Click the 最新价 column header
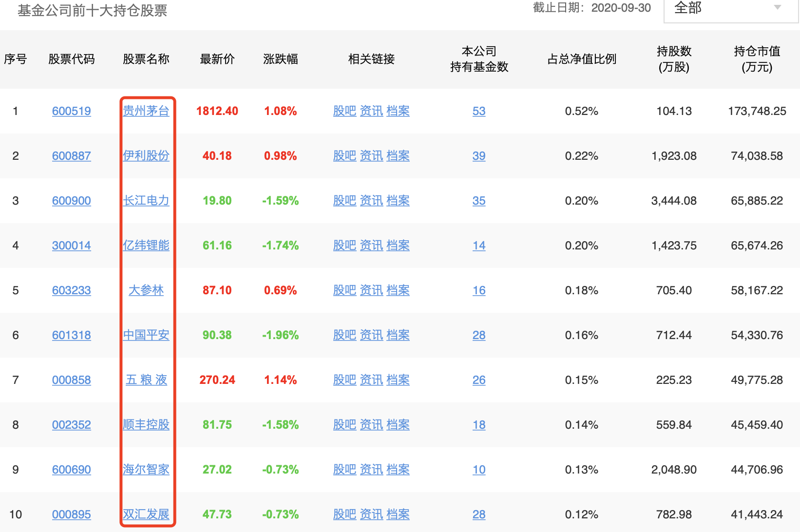800x532 pixels. 217,59
